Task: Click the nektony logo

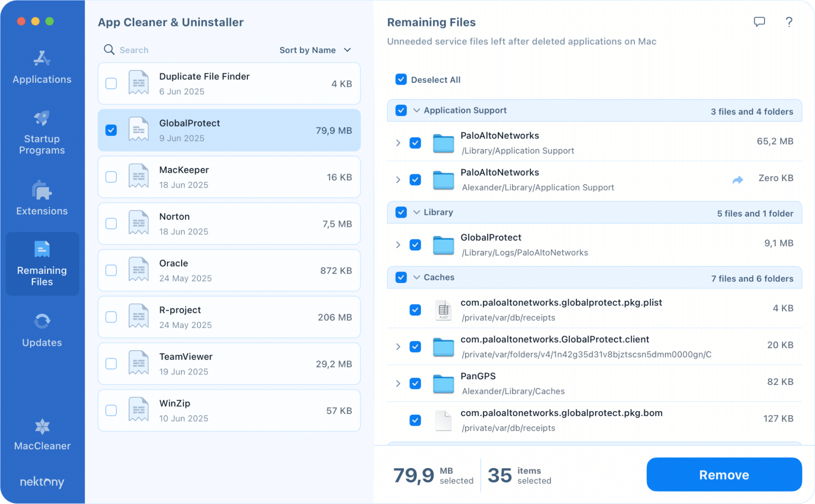Action: [41, 482]
